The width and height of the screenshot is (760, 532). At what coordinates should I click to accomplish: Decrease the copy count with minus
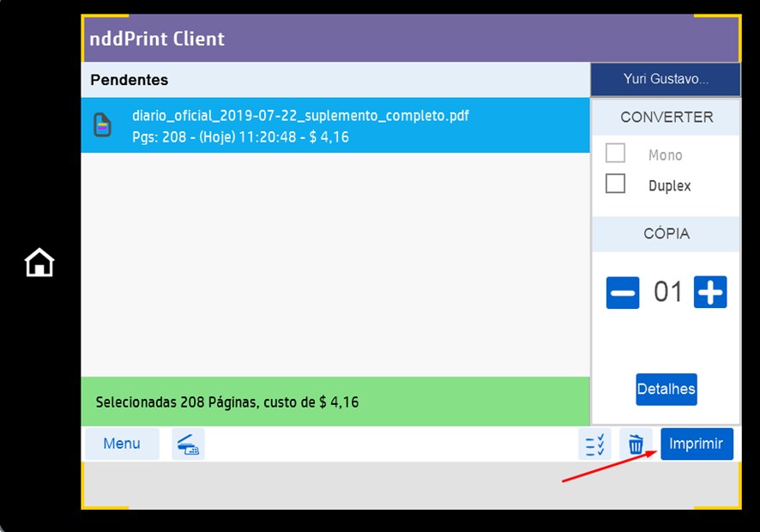pyautogui.click(x=623, y=293)
